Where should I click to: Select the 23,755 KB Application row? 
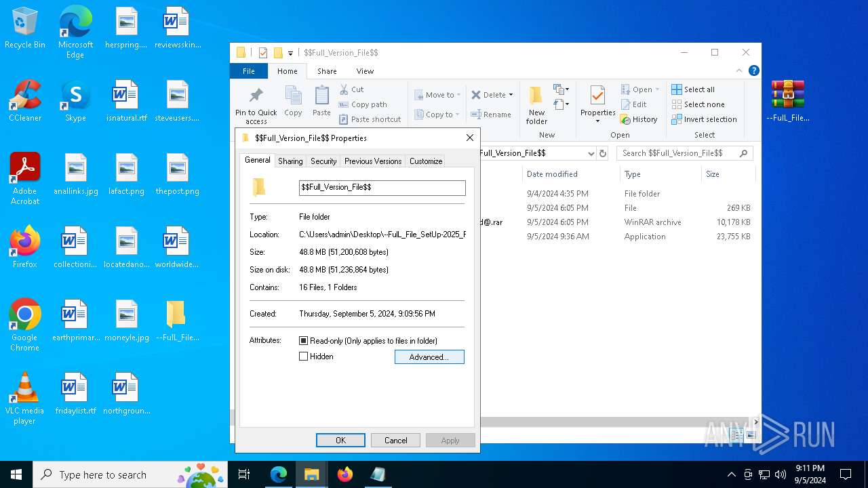click(617, 237)
